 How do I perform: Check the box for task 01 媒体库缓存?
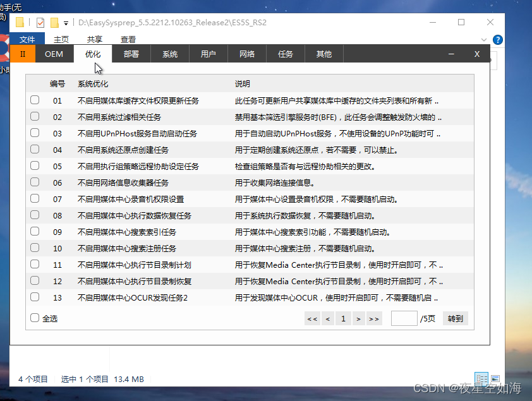coord(35,101)
